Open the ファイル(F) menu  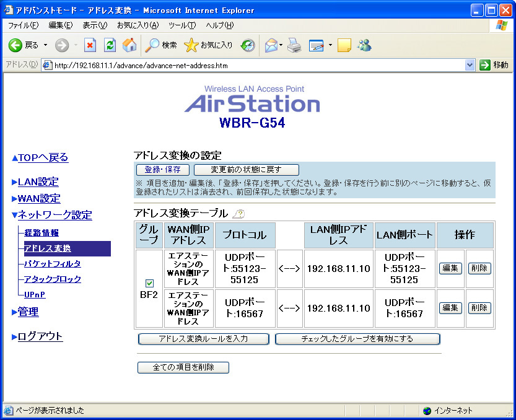(x=23, y=25)
